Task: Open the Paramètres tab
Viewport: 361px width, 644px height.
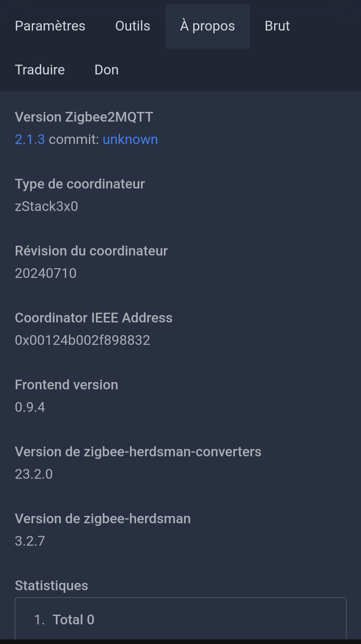Action: (50, 26)
